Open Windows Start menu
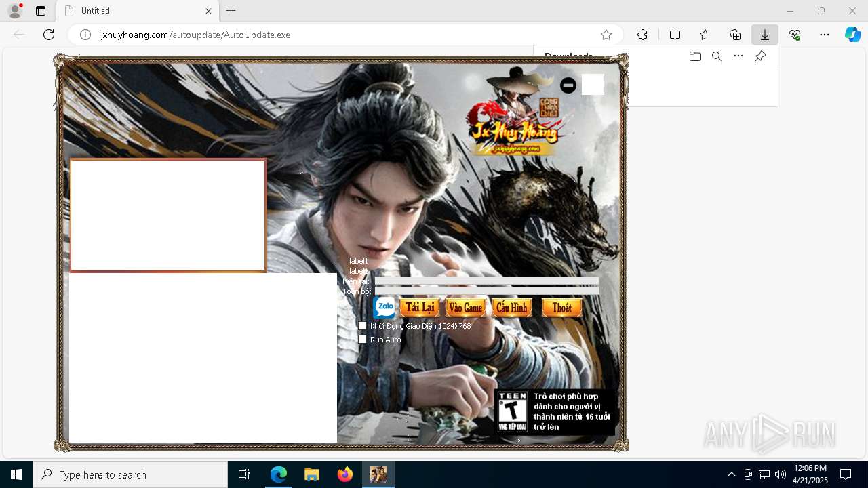868x488 pixels. [16, 474]
